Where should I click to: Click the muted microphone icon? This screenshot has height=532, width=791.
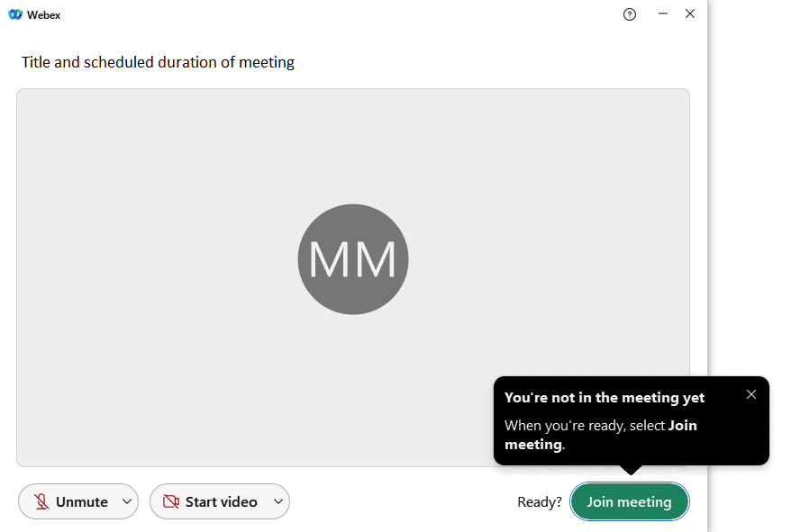click(x=41, y=502)
